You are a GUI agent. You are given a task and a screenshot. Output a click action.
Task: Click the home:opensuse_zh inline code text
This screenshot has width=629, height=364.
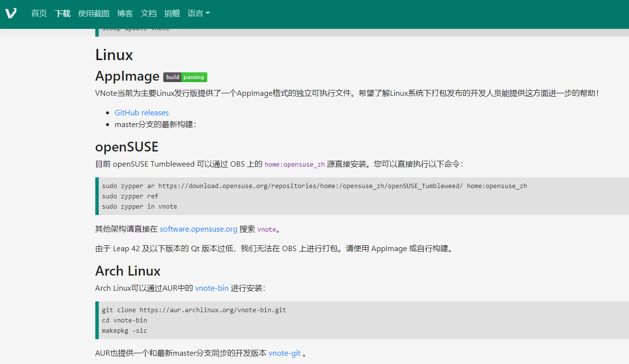[295, 164]
